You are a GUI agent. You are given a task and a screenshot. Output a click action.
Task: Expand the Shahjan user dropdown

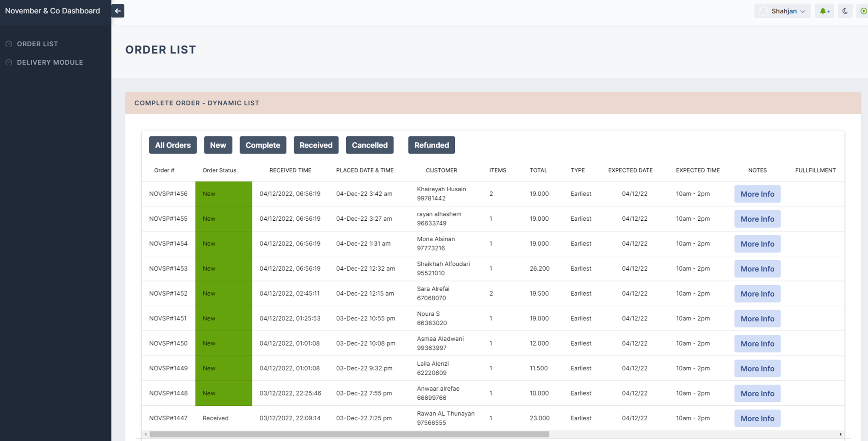[802, 11]
